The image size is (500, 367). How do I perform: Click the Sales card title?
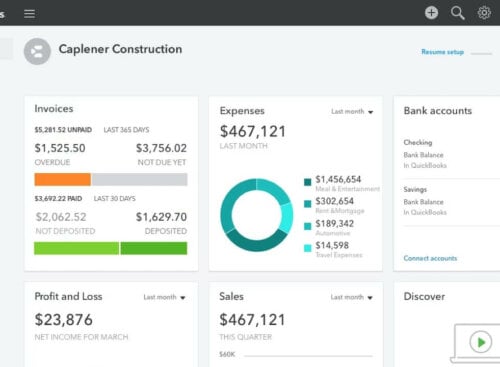click(x=231, y=296)
